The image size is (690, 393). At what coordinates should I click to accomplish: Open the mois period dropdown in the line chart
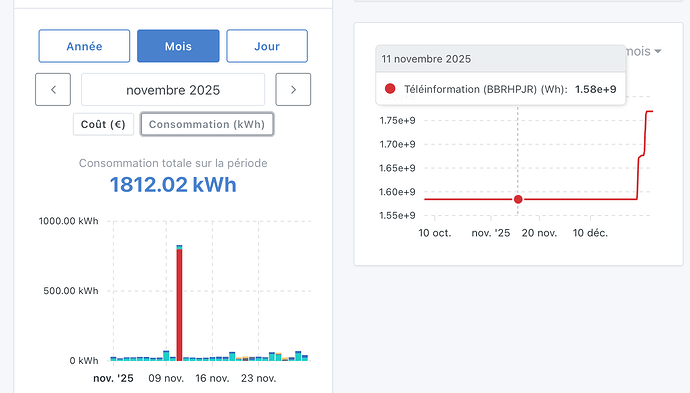(643, 51)
